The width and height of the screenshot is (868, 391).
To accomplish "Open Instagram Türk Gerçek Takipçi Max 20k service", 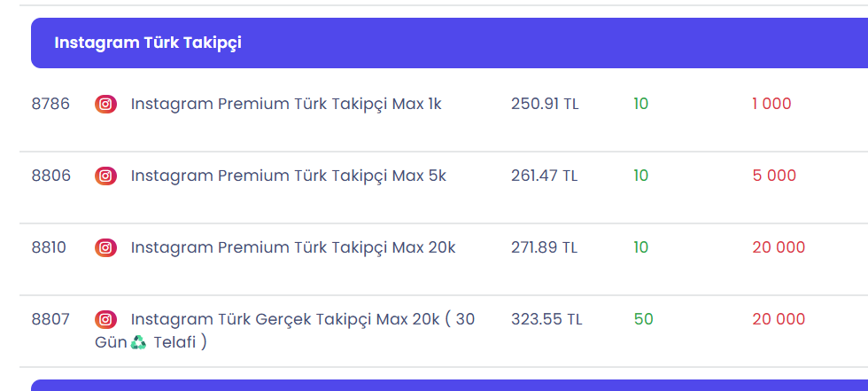I will click(x=284, y=331).
